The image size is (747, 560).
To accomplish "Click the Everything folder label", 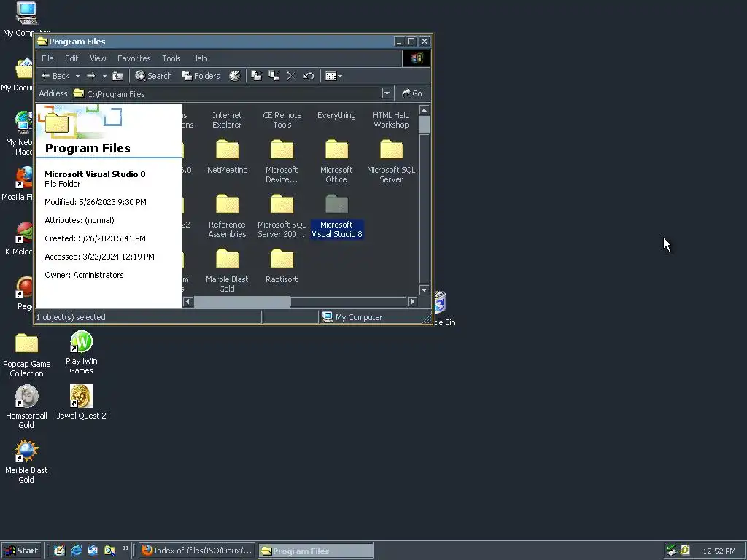I will (336, 115).
